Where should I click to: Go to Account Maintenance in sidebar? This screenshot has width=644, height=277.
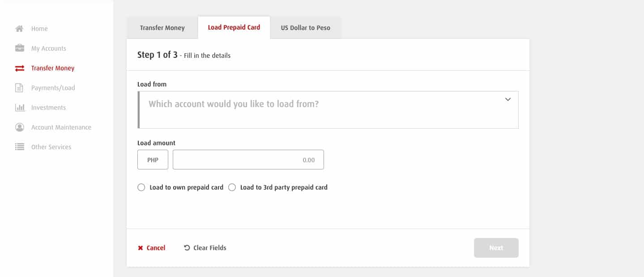61,127
